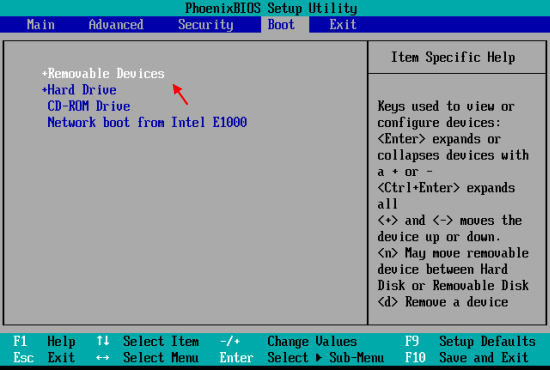550x370 pixels.
Task: Click Change Values footer label
Action: pyautogui.click(x=312, y=341)
